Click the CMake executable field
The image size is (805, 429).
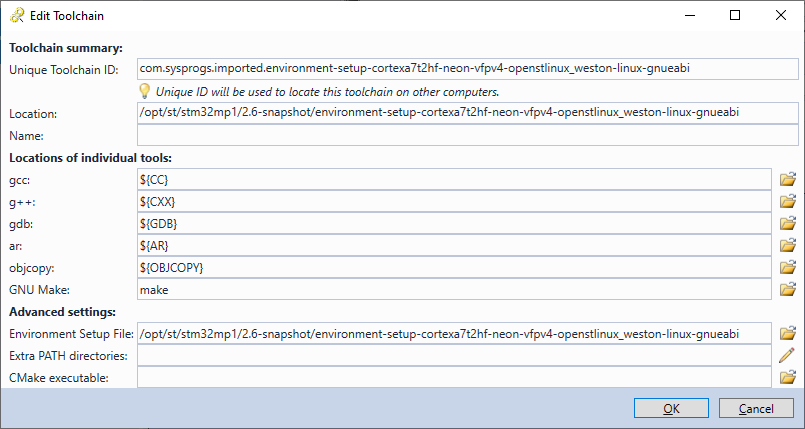pos(454,377)
